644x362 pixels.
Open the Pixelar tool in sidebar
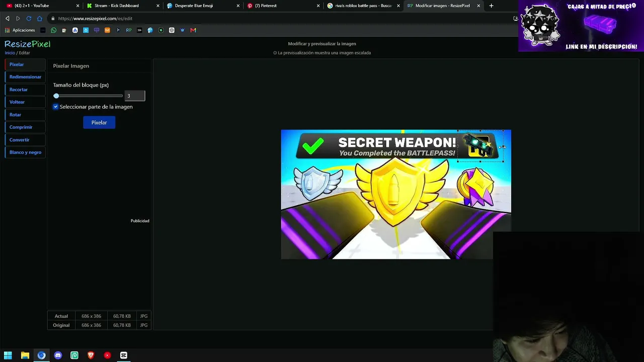(x=25, y=64)
